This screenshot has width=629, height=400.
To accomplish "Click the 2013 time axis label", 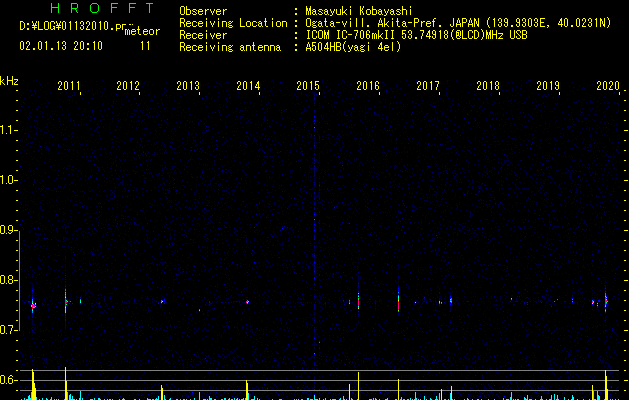I will (x=188, y=85).
